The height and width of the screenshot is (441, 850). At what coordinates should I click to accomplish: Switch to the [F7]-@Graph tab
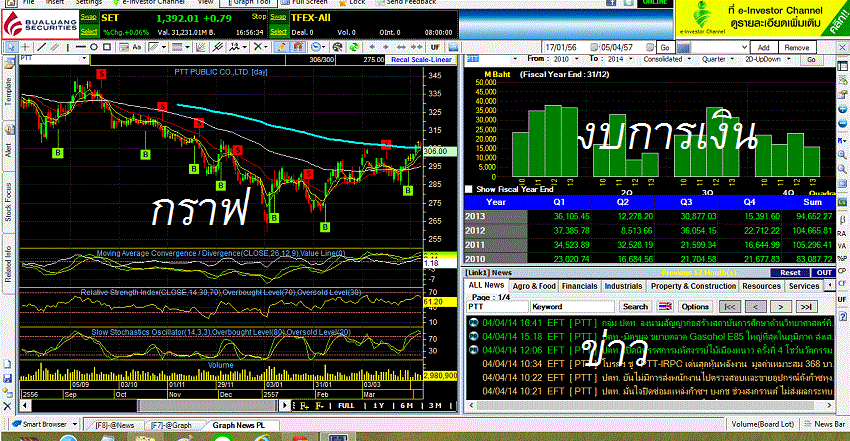[171, 425]
